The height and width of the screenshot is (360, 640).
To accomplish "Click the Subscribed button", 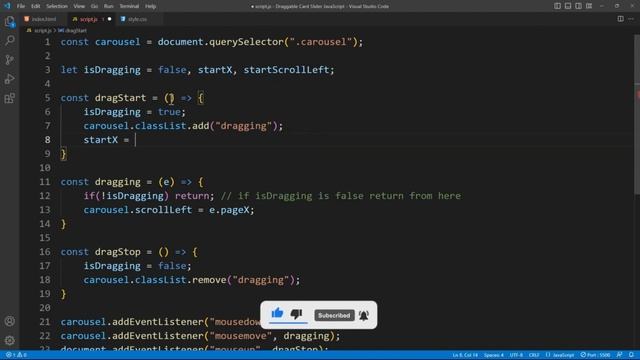I will [334, 315].
